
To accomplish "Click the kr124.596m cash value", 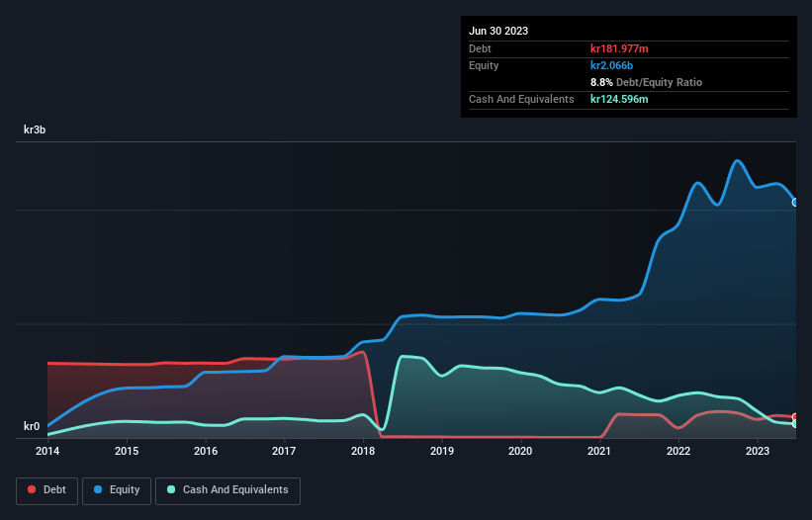I will 619,99.
